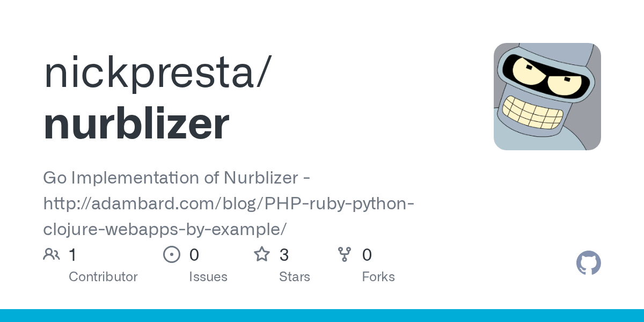Click the issues count number 0

click(194, 255)
